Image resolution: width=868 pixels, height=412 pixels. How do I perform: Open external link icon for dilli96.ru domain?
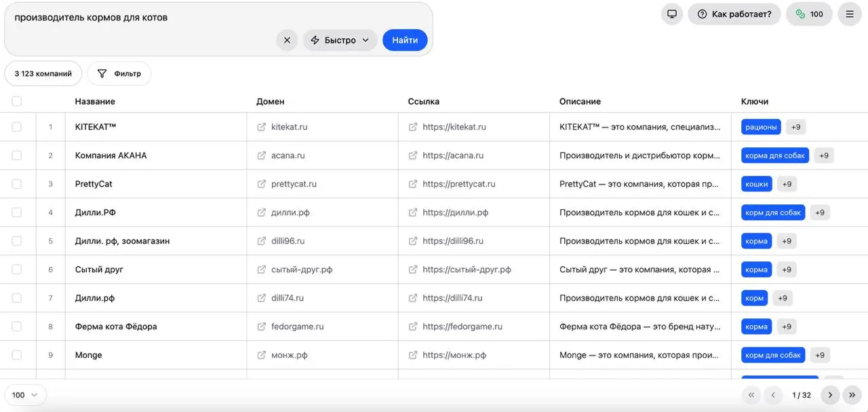(x=262, y=241)
